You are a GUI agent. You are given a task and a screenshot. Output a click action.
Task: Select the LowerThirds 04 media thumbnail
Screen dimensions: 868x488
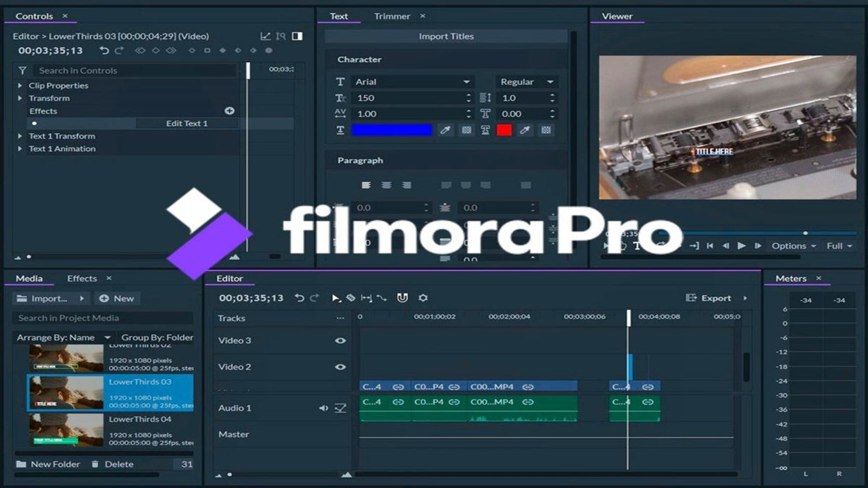tap(66, 430)
